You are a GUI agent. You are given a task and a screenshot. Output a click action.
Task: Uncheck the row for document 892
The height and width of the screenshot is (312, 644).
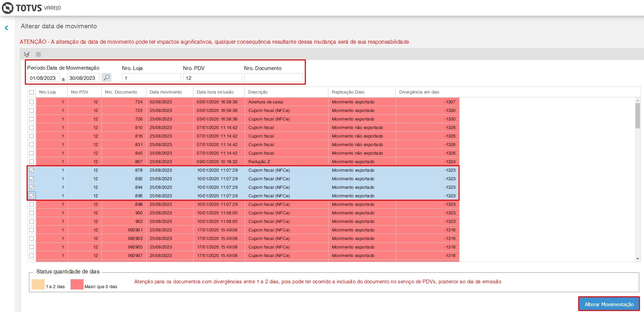tap(32, 179)
